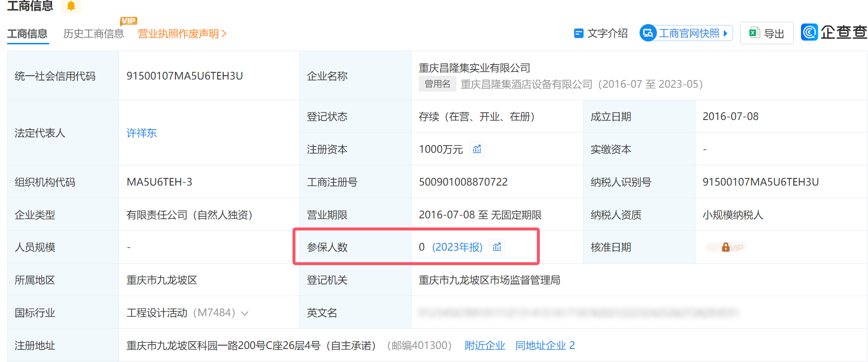Screen dimensions: 868x362
Task: Switch to 历史工商信息 tab
Action: point(93,34)
